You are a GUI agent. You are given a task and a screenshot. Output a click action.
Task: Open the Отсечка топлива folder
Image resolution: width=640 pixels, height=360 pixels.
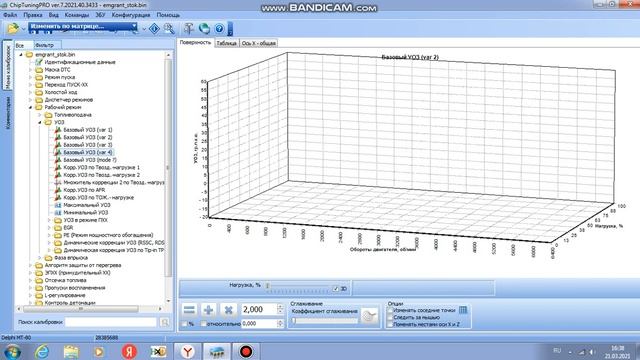[65, 280]
